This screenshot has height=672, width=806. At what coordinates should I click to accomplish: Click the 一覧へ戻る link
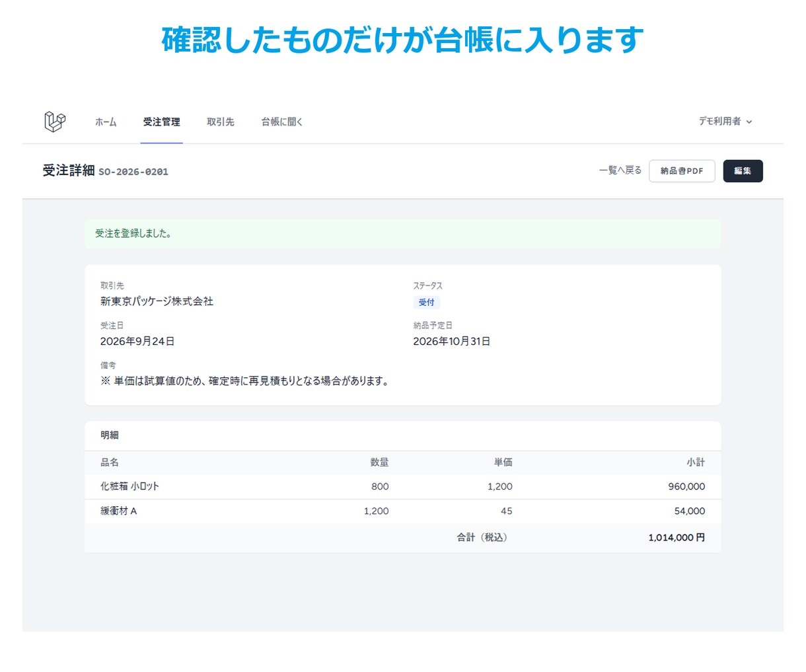(620, 170)
